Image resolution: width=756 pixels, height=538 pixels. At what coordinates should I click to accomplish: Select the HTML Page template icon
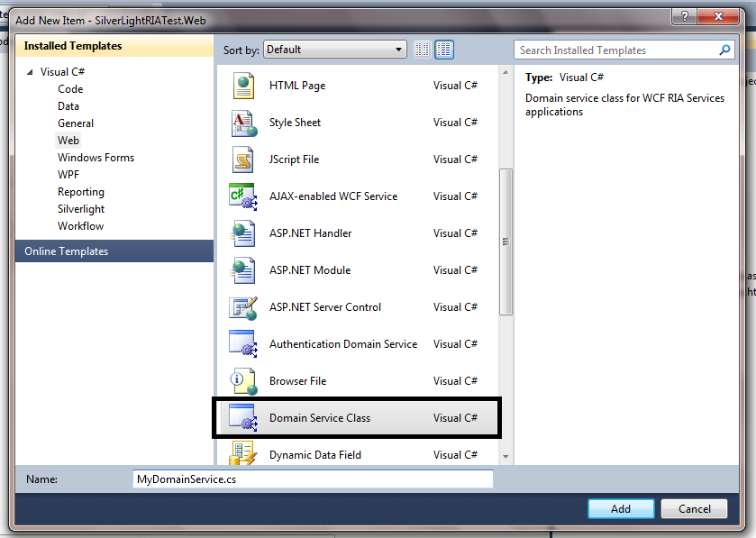[243, 86]
